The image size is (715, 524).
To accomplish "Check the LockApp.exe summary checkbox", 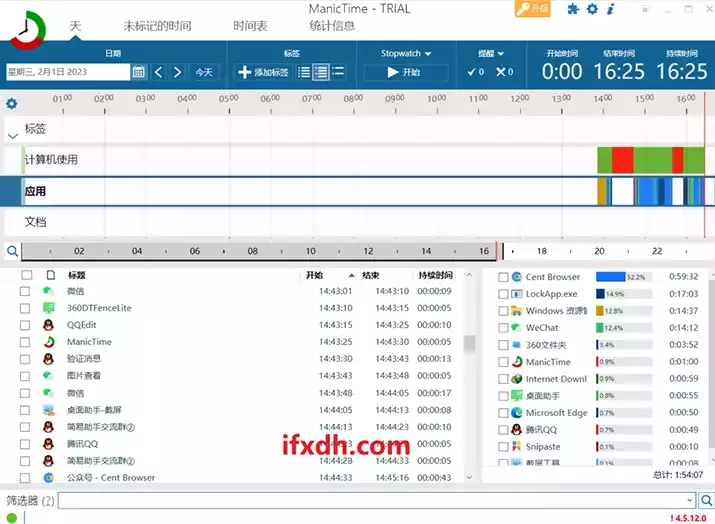I will point(503,294).
